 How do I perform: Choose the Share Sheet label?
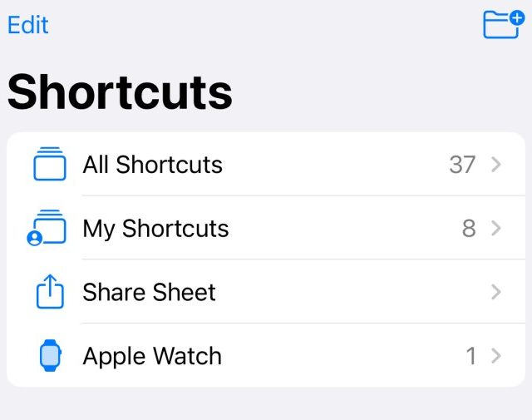click(149, 293)
